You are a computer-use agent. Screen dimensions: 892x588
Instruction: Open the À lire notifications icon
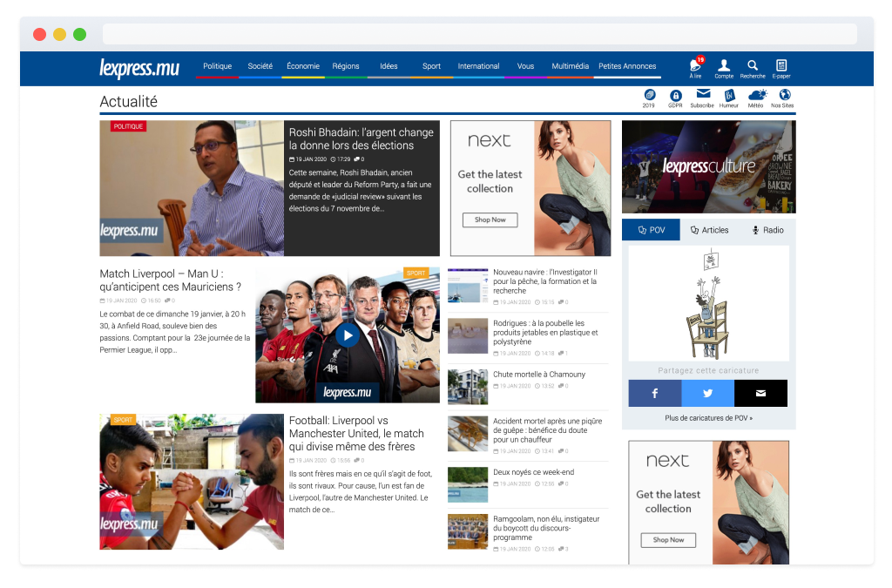tap(695, 66)
